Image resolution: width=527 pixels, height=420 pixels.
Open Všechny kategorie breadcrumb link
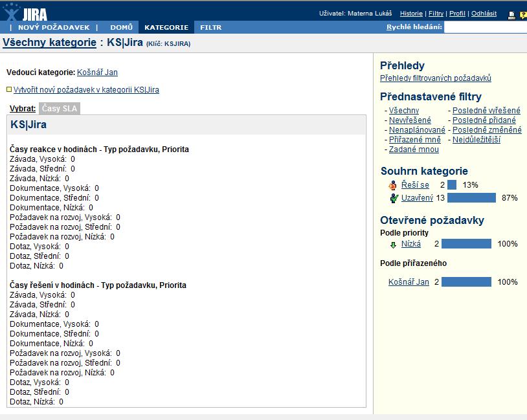49,43
